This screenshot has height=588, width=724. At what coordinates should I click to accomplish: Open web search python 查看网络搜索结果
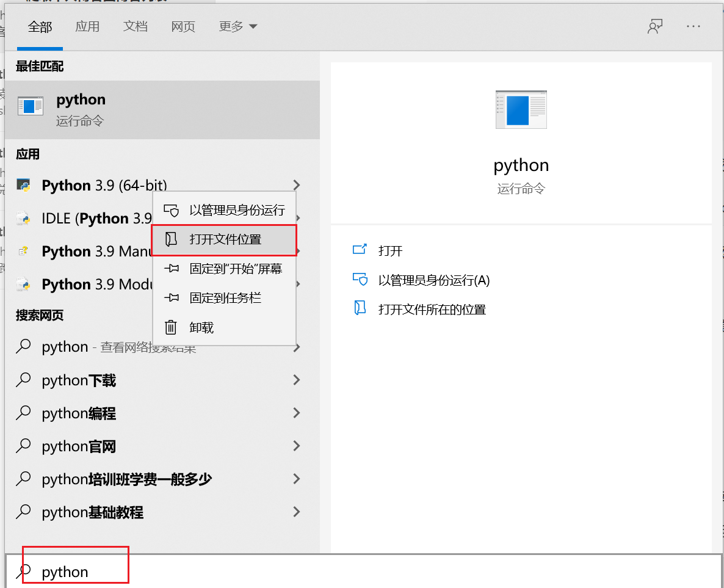coord(119,347)
